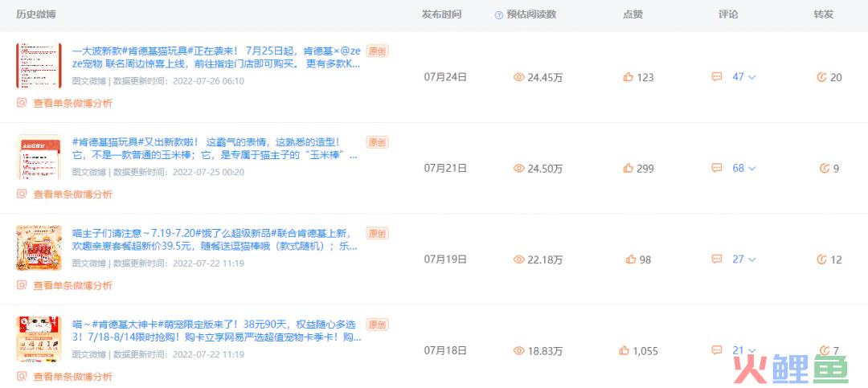Viewport: 868px width, 388px height.
Task: Open thumbnail of the 07月19日 post
Action: pyautogui.click(x=39, y=247)
